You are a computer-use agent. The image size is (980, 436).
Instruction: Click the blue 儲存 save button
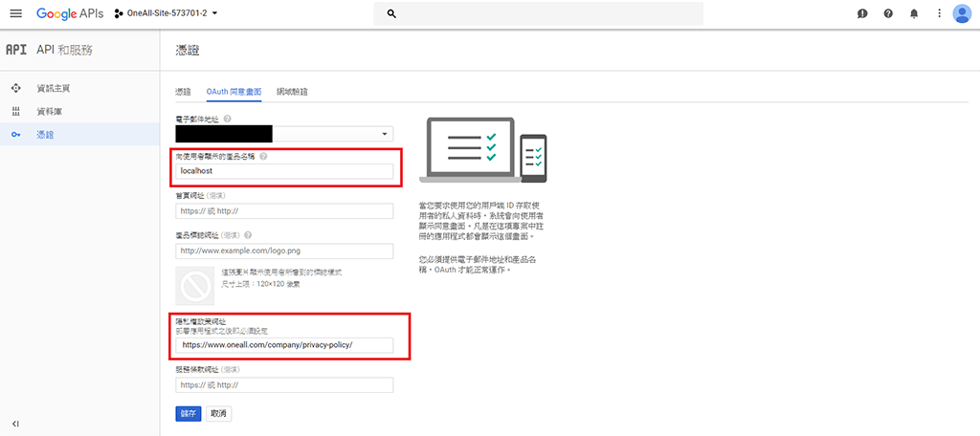189,413
